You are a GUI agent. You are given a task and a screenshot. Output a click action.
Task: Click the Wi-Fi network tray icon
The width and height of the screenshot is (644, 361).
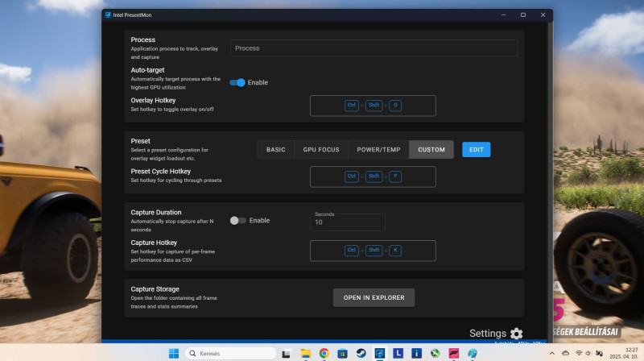point(579,353)
